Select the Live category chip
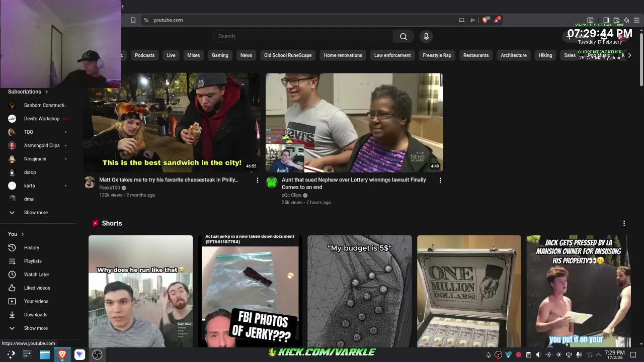The image size is (644, 362). coord(171,55)
